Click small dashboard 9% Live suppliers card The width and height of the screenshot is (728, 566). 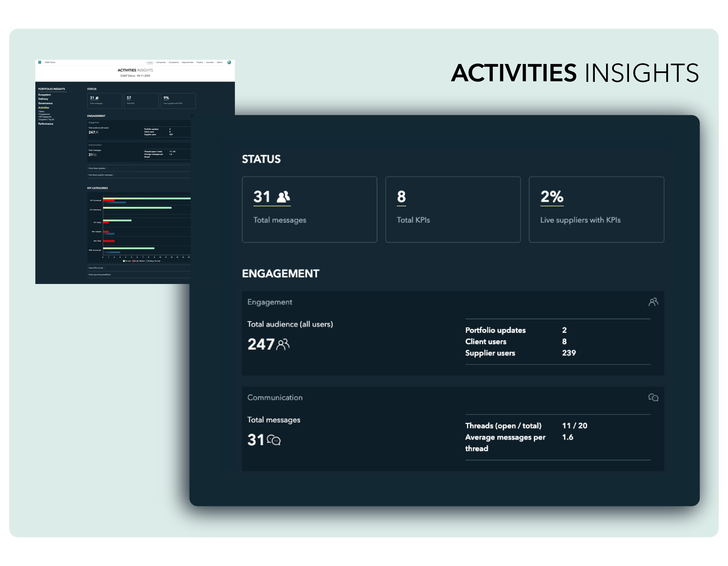click(178, 101)
